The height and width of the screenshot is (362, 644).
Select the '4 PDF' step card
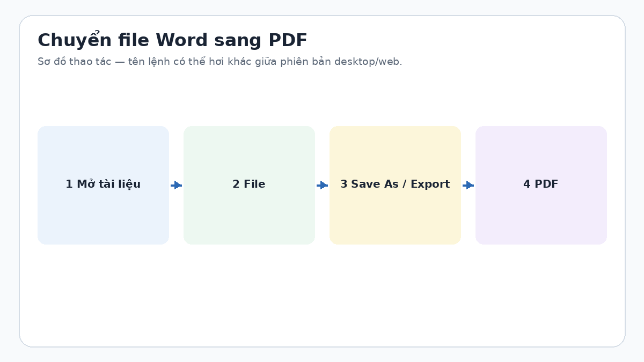[x=541, y=185]
